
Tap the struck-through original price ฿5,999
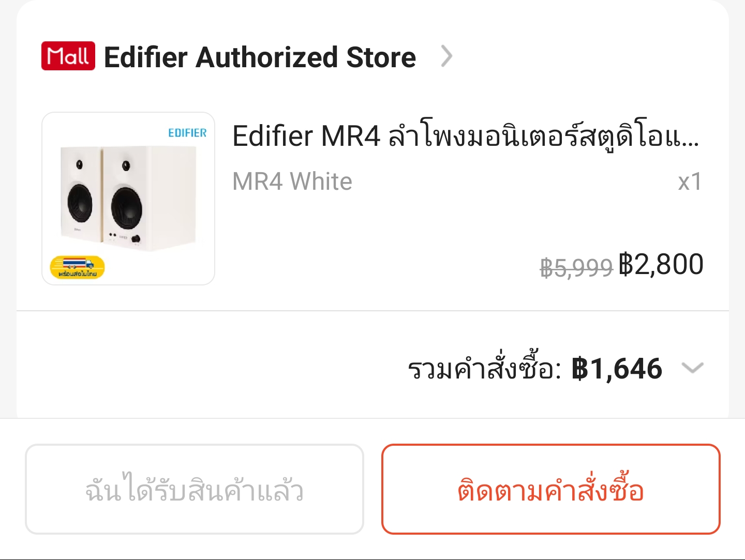pos(576,267)
